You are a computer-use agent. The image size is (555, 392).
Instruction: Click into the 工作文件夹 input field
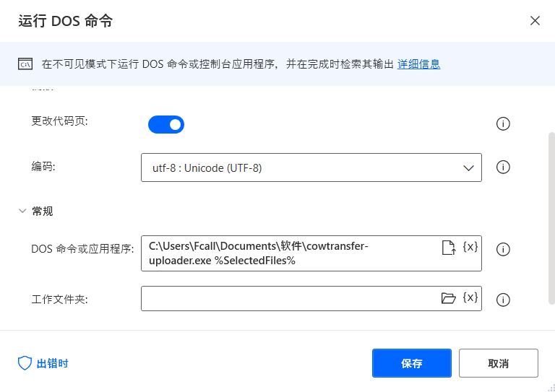pos(289,298)
